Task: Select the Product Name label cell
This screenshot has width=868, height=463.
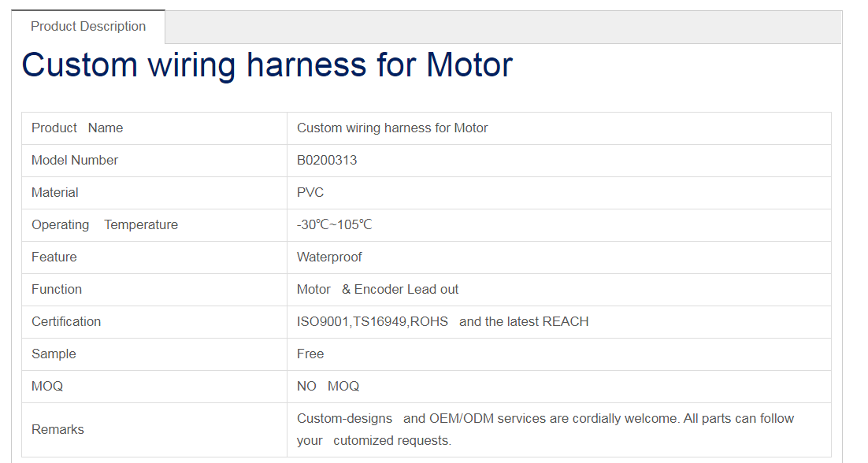Action: (x=77, y=128)
